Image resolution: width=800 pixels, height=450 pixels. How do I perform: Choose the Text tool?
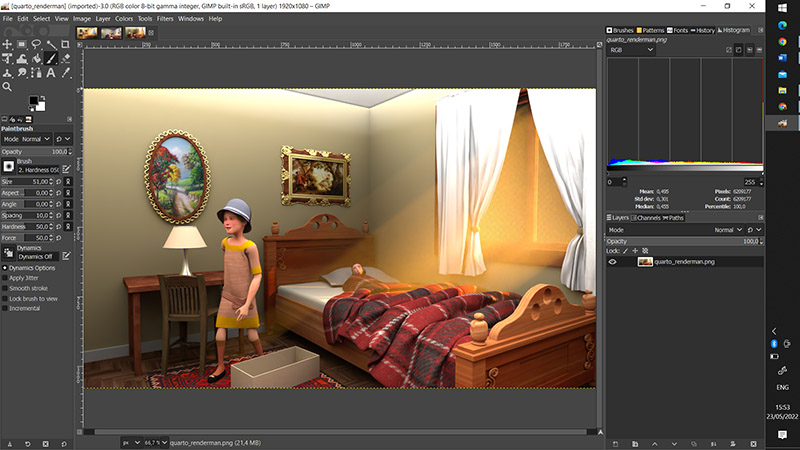pyautogui.click(x=52, y=72)
